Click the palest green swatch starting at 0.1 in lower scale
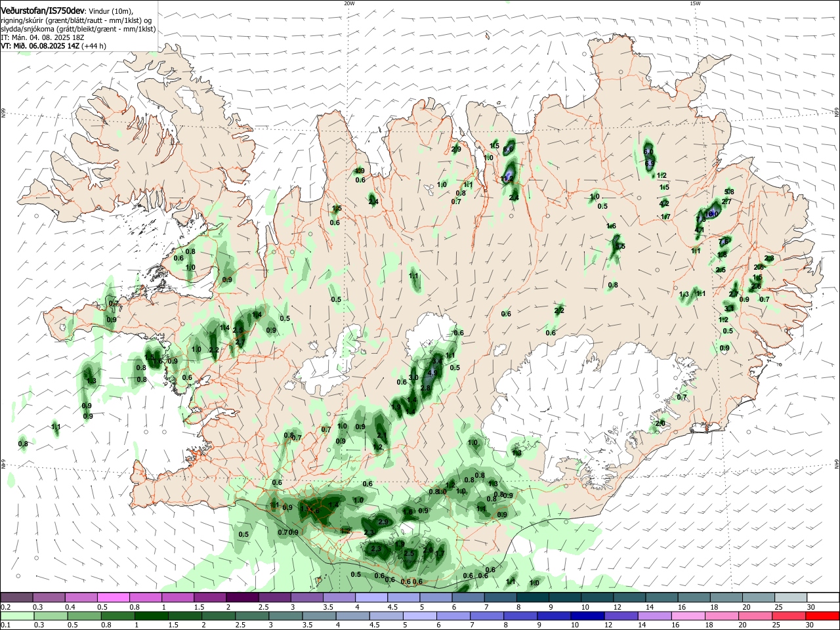 [16, 616]
